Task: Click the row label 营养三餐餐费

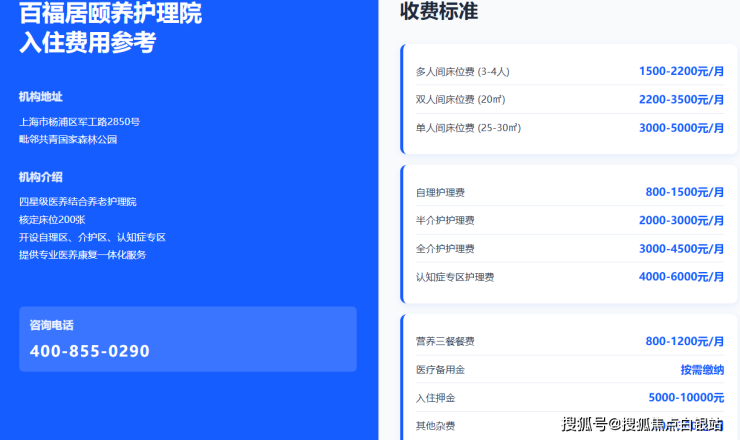Action: pos(445,341)
